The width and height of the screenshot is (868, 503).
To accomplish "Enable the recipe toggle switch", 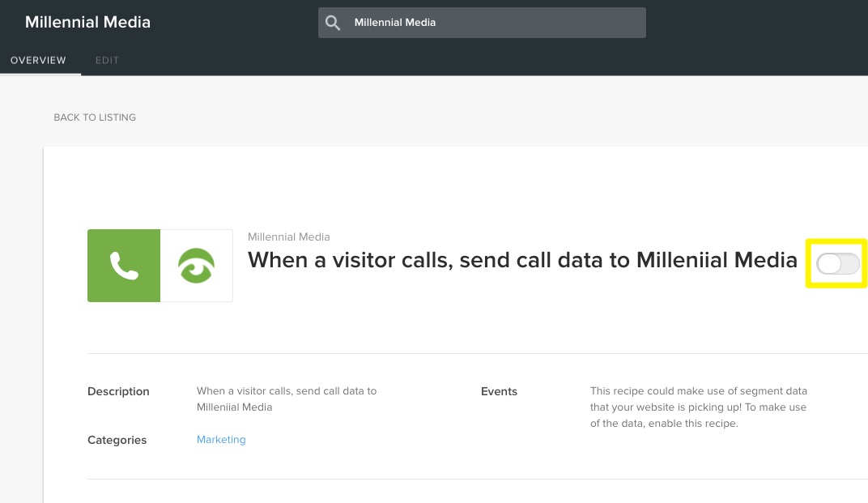I will tap(838, 264).
